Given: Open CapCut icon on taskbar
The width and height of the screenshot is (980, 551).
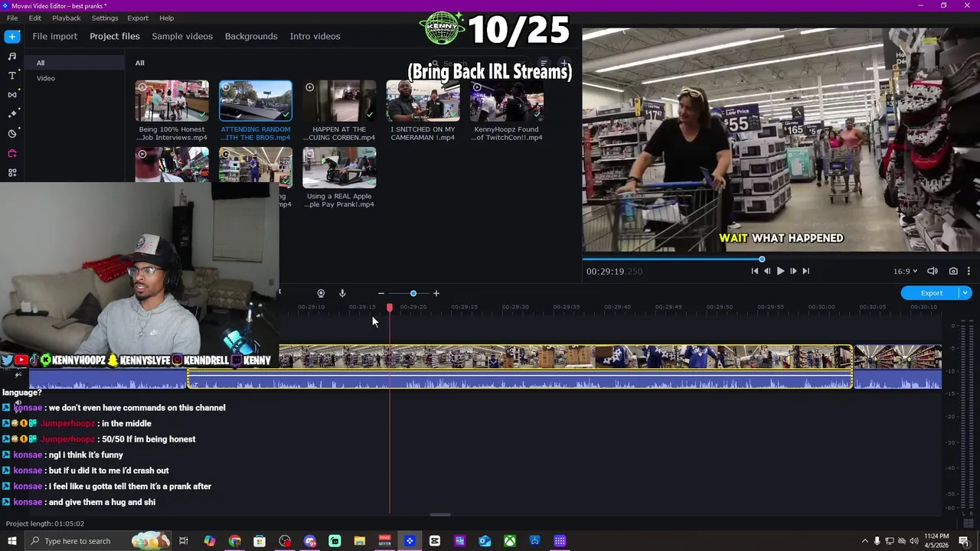Looking at the screenshot, I should pyautogui.click(x=434, y=541).
